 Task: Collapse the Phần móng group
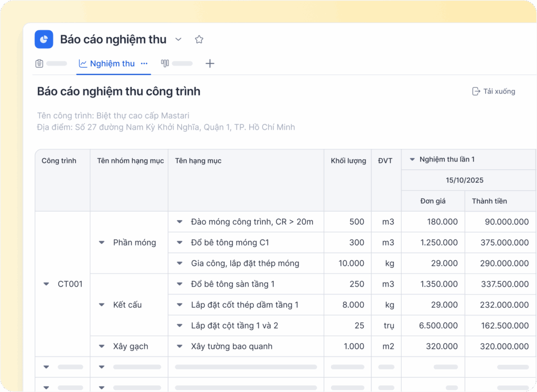(x=102, y=243)
